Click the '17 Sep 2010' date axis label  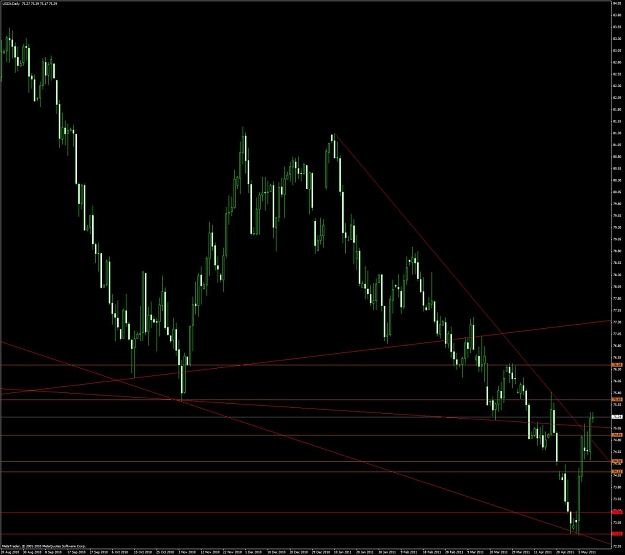pyautogui.click(x=76, y=552)
